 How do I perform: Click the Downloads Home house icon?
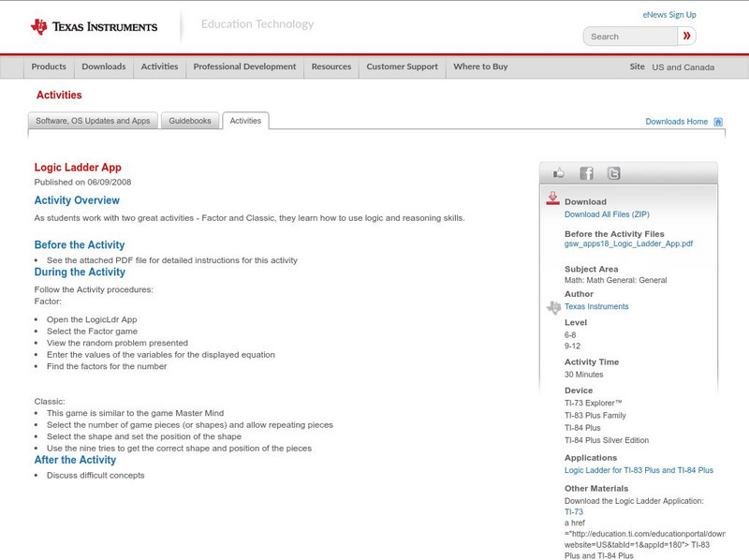pos(718,122)
